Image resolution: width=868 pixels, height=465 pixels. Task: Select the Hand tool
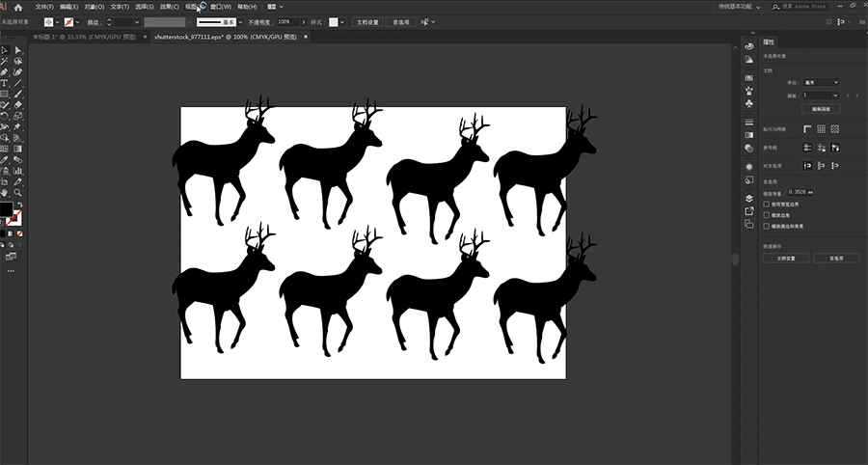(5, 192)
